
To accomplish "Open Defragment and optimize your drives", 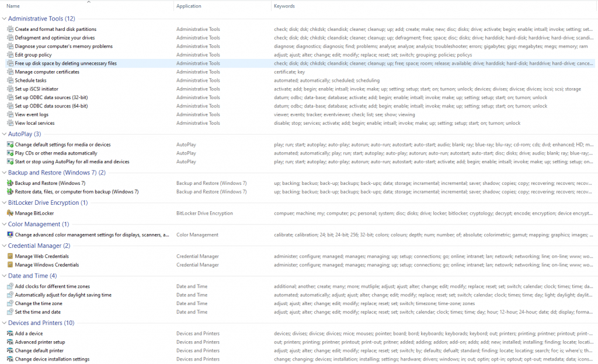I will (55, 38).
